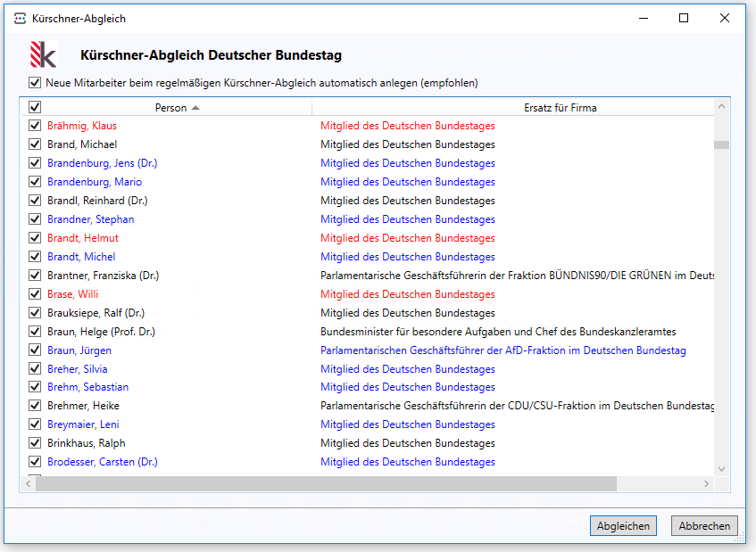Select the name Brähmig, Klaus
The height and width of the screenshot is (552, 756).
tap(82, 126)
